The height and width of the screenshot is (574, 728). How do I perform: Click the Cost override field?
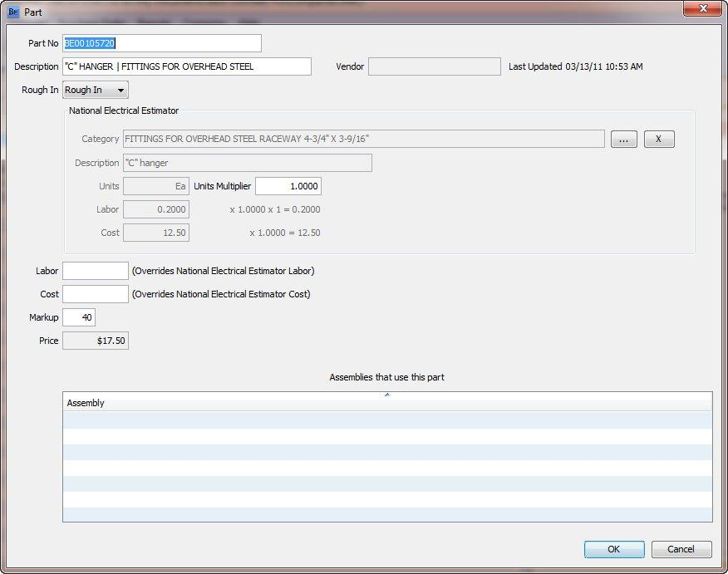point(94,294)
